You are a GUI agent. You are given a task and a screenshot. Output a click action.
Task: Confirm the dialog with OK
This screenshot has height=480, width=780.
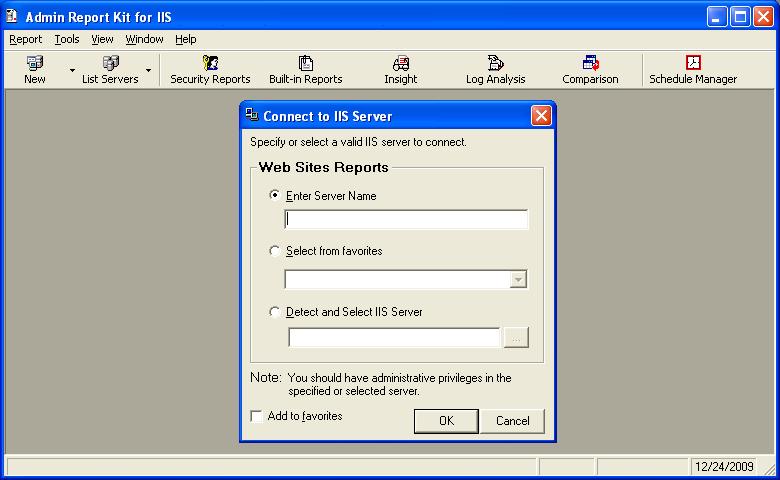tap(446, 421)
